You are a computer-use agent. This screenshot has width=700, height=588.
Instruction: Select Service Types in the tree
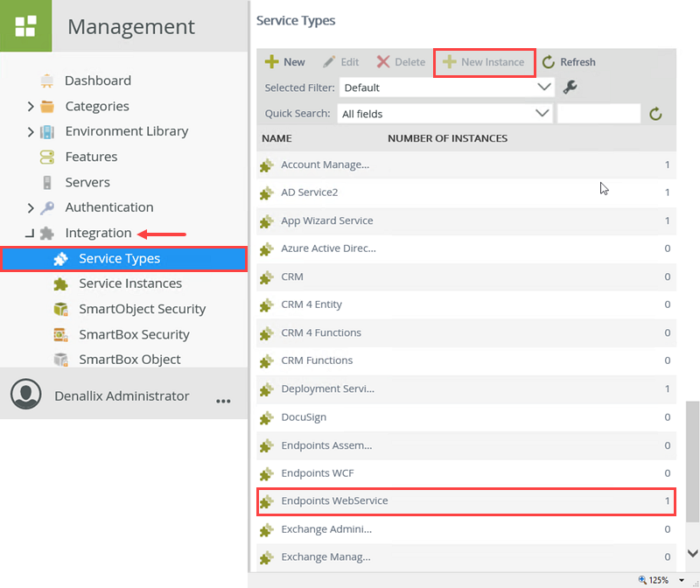coord(123,258)
